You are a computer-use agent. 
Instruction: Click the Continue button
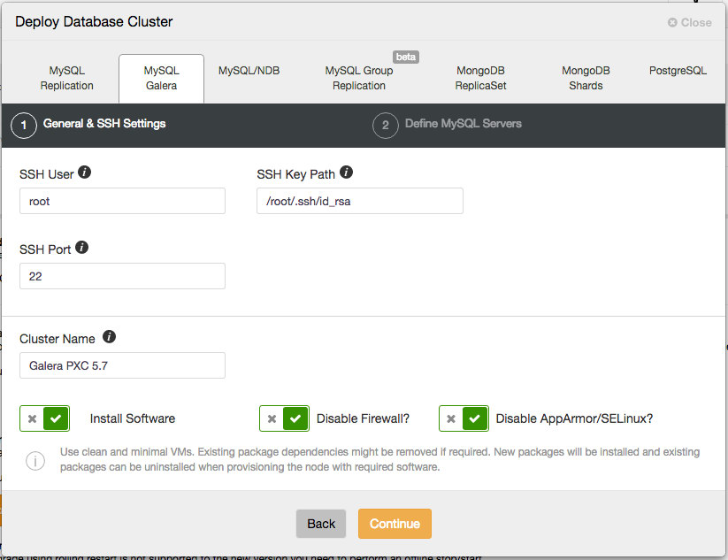pyautogui.click(x=395, y=524)
